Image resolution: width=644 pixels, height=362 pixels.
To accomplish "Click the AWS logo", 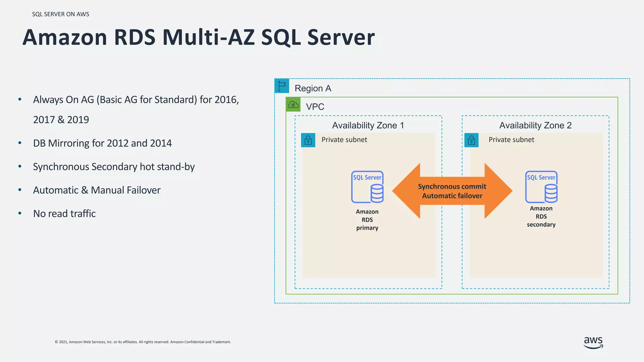I will click(593, 343).
